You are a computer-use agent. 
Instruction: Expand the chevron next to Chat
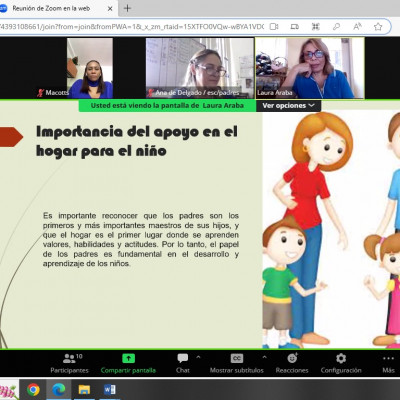198,357
